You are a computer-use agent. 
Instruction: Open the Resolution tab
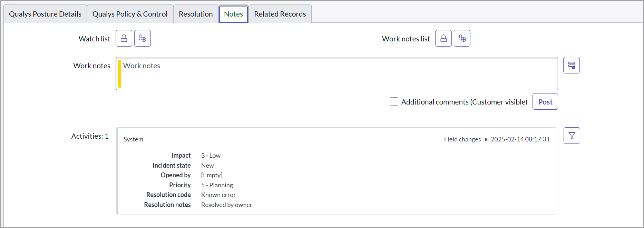coord(196,14)
